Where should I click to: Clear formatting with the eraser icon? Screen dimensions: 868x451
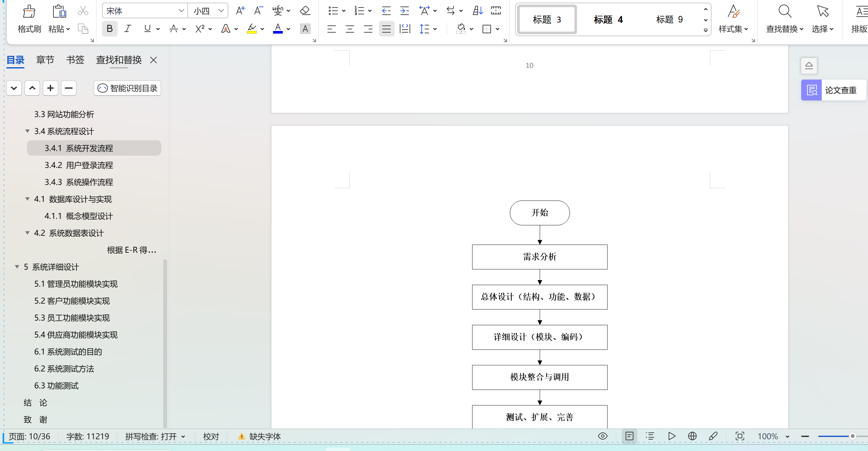[304, 10]
